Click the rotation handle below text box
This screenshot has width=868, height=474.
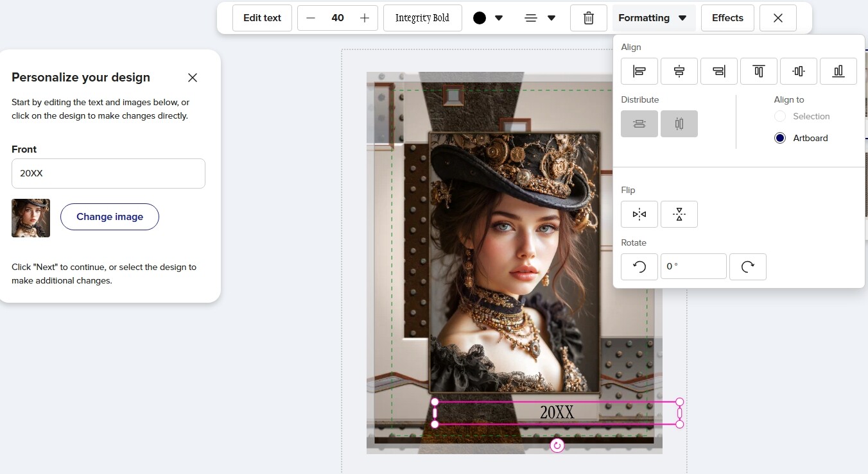557,445
